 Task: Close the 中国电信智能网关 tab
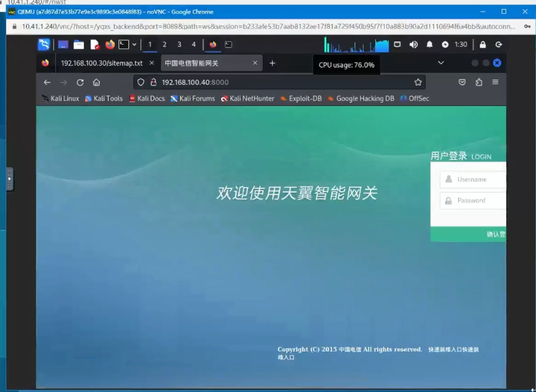click(255, 63)
